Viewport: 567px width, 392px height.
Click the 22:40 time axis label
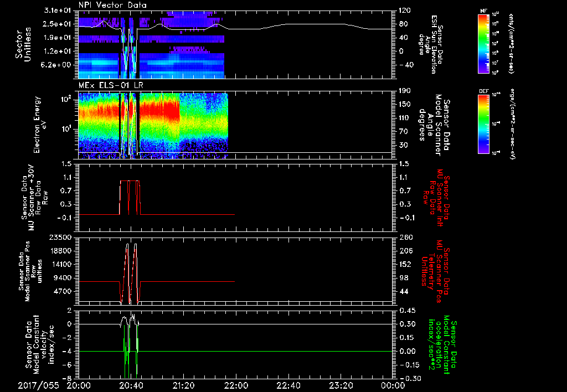288,385
